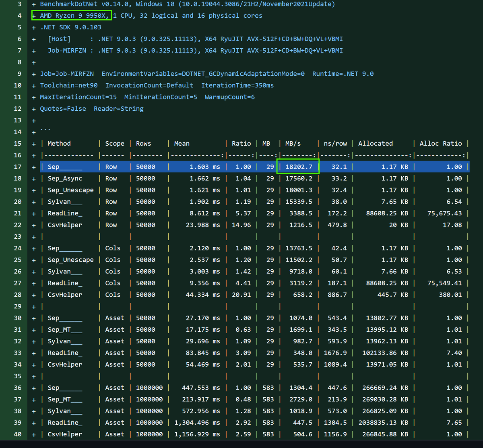Click the '.NET SDK 9.0.103' line
Image resolution: width=483 pixels, height=448 pixels.
(70, 27)
